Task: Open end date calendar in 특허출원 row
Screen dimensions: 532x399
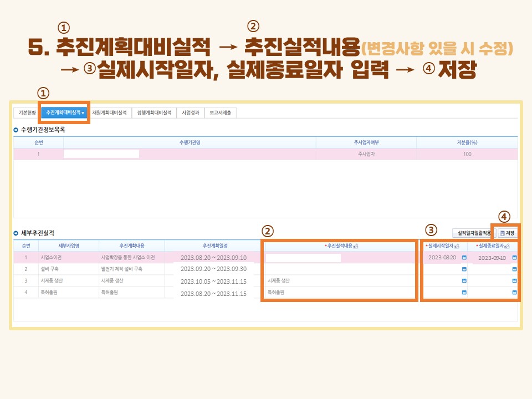Action: coord(514,293)
